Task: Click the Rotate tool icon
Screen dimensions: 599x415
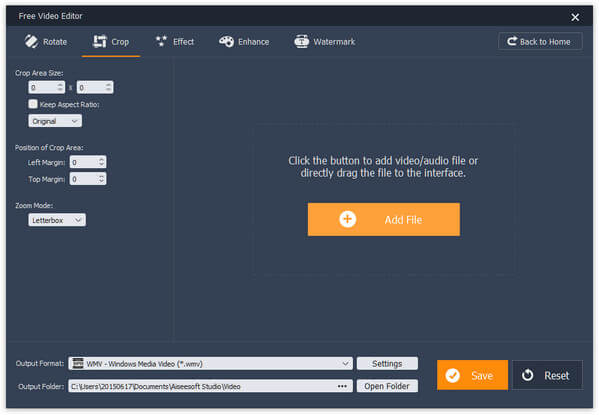Action: pos(31,41)
